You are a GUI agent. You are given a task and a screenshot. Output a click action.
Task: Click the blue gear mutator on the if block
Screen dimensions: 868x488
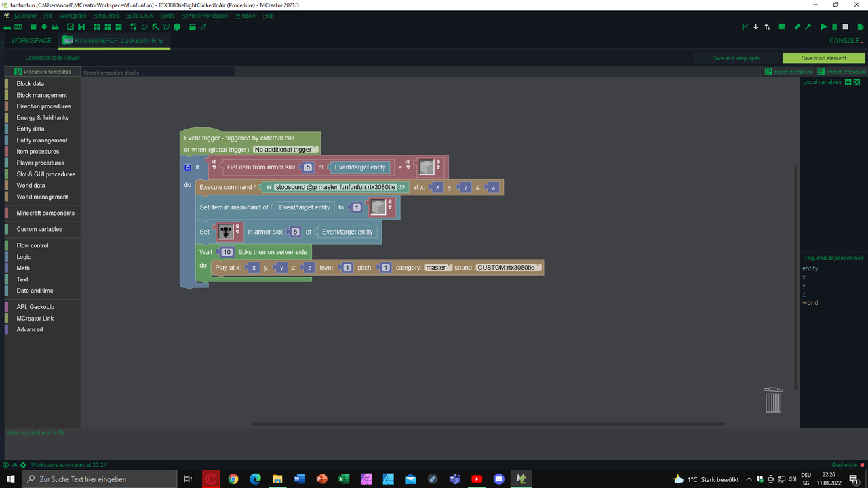tap(188, 167)
